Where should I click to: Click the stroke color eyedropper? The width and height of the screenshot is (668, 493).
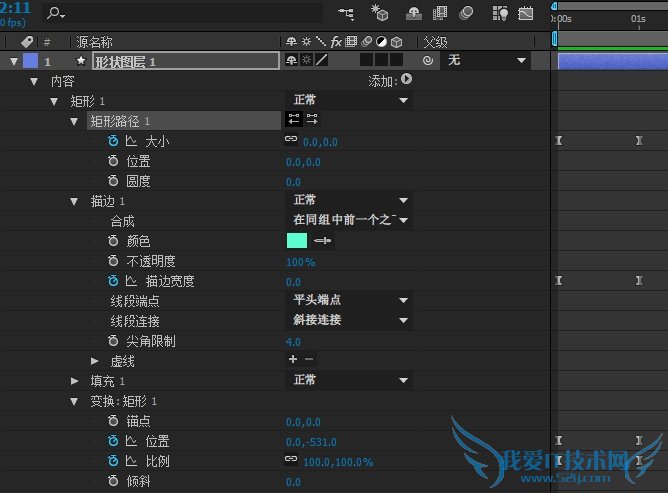coord(322,241)
